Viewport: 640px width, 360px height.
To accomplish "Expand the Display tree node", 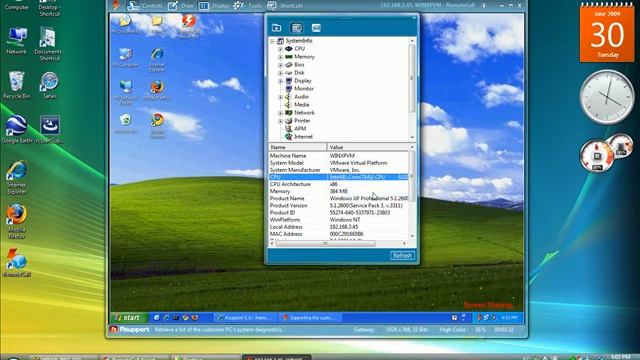I will [280, 81].
